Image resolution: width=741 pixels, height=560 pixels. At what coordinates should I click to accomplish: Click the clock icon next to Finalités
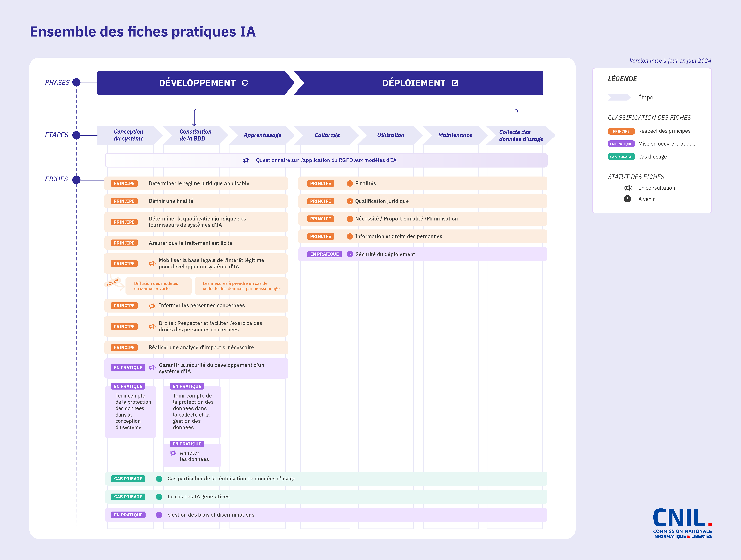350,184
